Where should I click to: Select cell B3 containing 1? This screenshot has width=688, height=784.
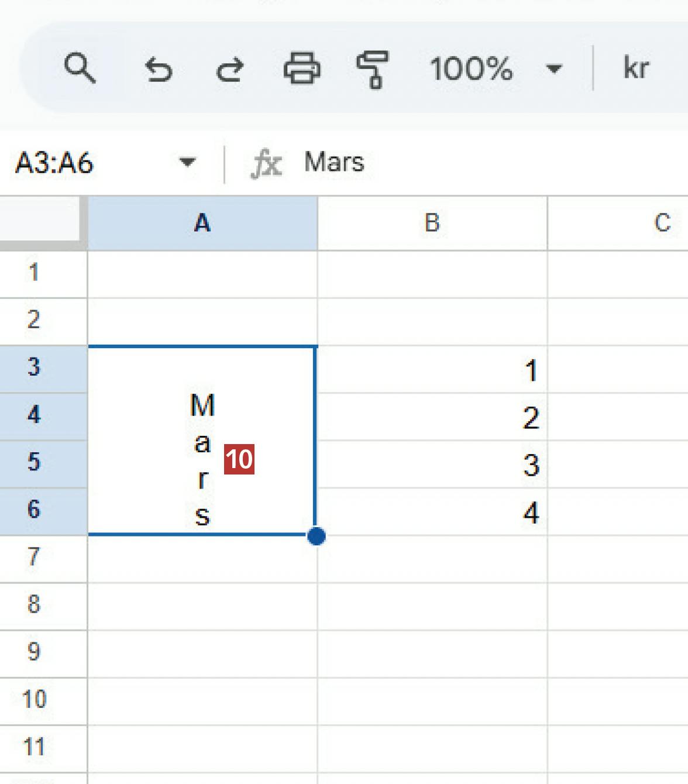[432, 370]
